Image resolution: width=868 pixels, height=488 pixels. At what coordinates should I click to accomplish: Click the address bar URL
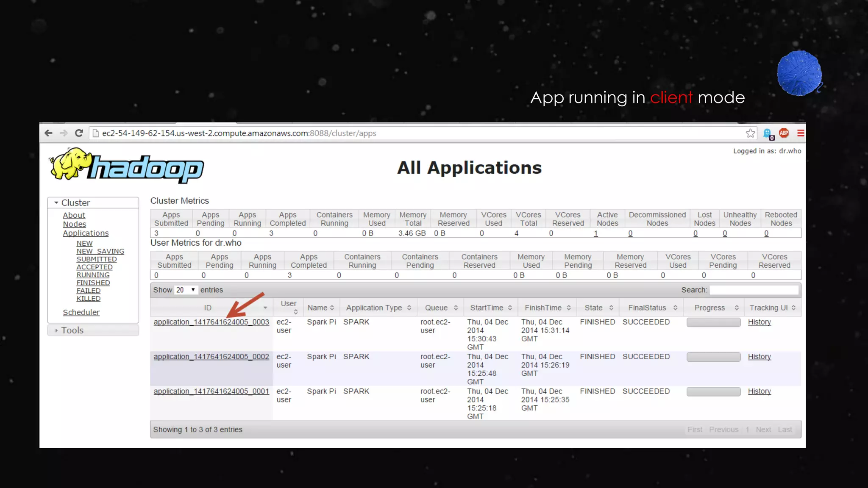coord(239,133)
